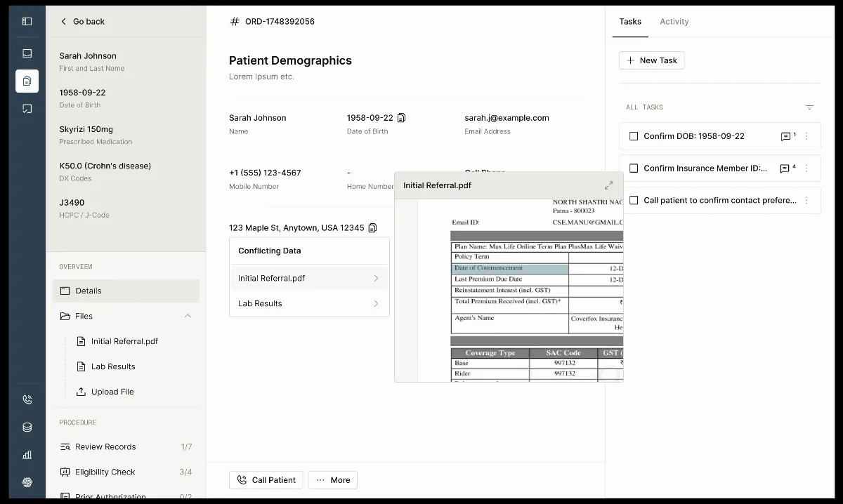This screenshot has width=843, height=504.
Task: Open the inbox icon in left rail
Action: tap(27, 53)
